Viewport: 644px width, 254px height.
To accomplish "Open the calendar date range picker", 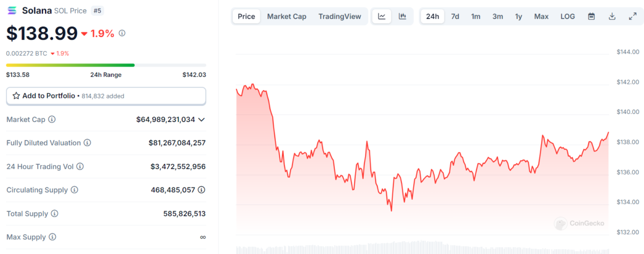I will click(591, 17).
